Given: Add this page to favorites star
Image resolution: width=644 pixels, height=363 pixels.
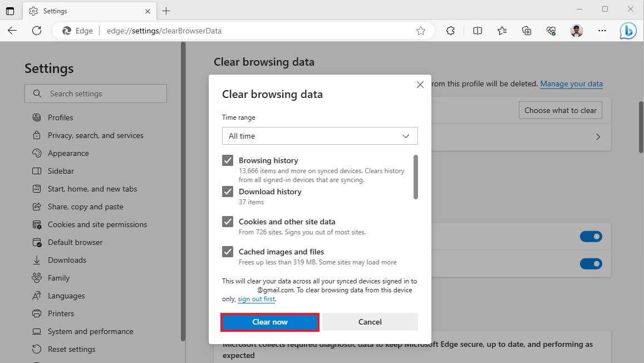Looking at the screenshot, I should [x=421, y=31].
